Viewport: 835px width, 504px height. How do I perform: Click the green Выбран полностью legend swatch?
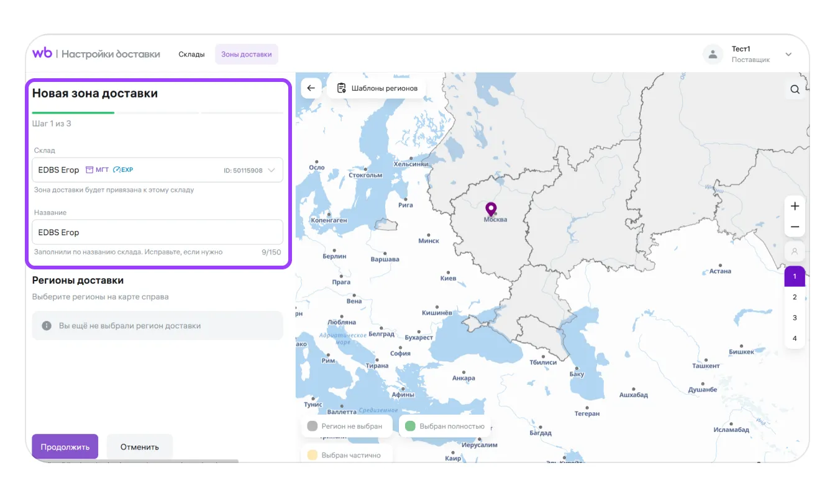410,426
